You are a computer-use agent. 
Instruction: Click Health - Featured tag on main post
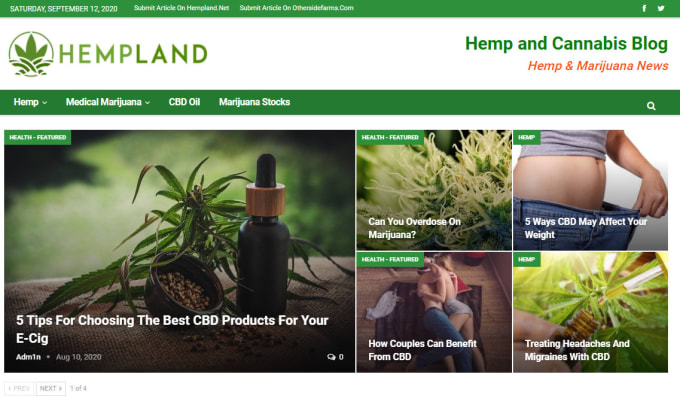[38, 137]
